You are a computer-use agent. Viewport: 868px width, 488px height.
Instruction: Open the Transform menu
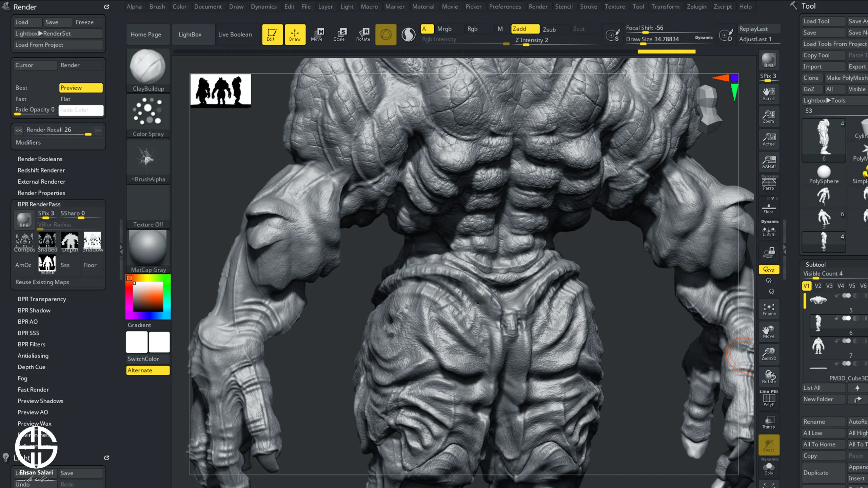click(x=665, y=6)
